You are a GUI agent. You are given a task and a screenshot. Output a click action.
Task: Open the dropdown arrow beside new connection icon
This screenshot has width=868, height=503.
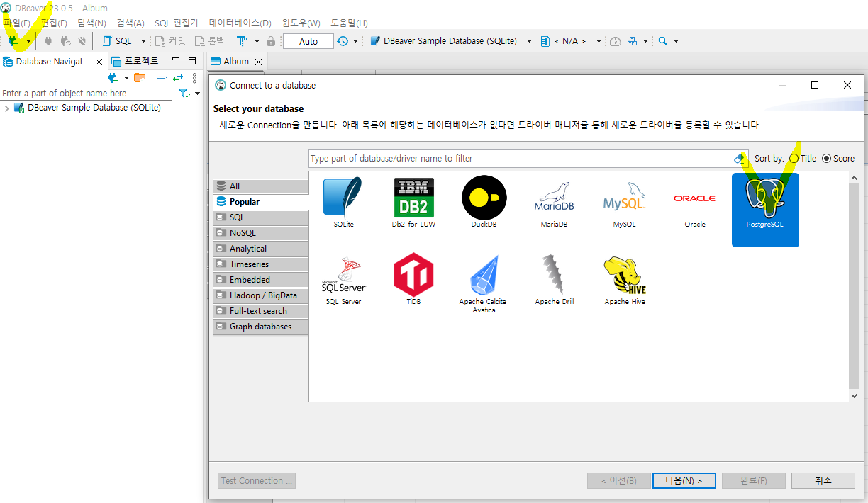coord(28,41)
